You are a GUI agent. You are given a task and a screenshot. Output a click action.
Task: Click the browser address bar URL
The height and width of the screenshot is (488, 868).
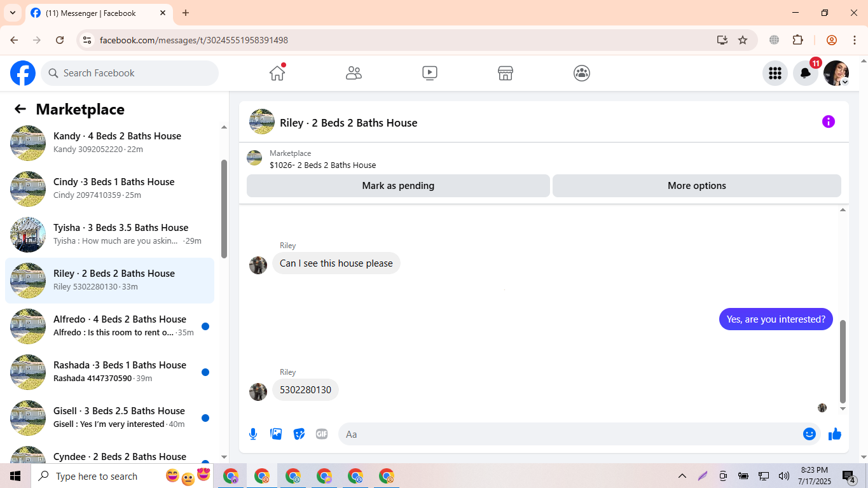tap(194, 40)
